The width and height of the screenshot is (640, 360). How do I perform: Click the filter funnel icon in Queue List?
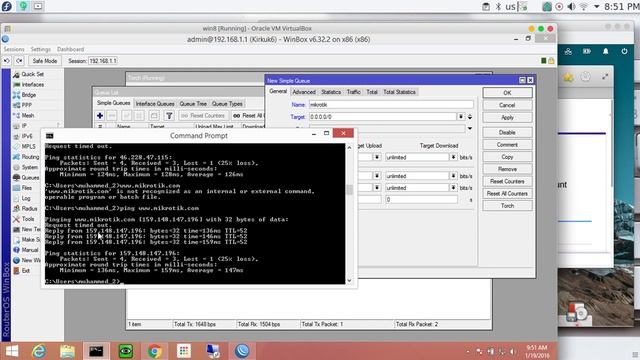[x=169, y=116]
